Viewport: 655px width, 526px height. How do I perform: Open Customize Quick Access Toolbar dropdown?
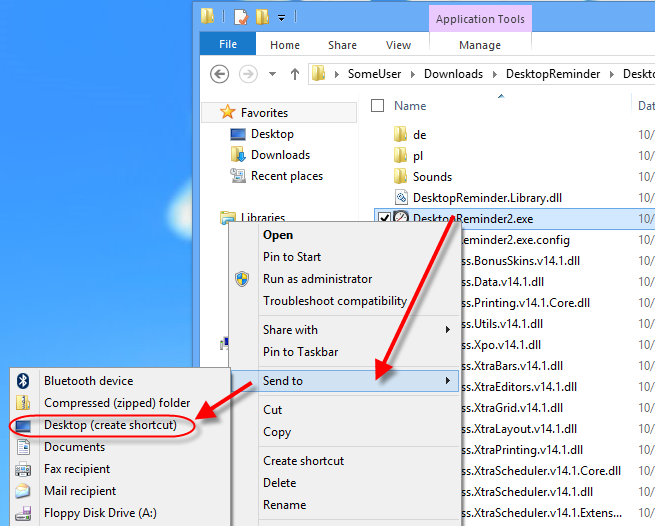tap(282, 18)
